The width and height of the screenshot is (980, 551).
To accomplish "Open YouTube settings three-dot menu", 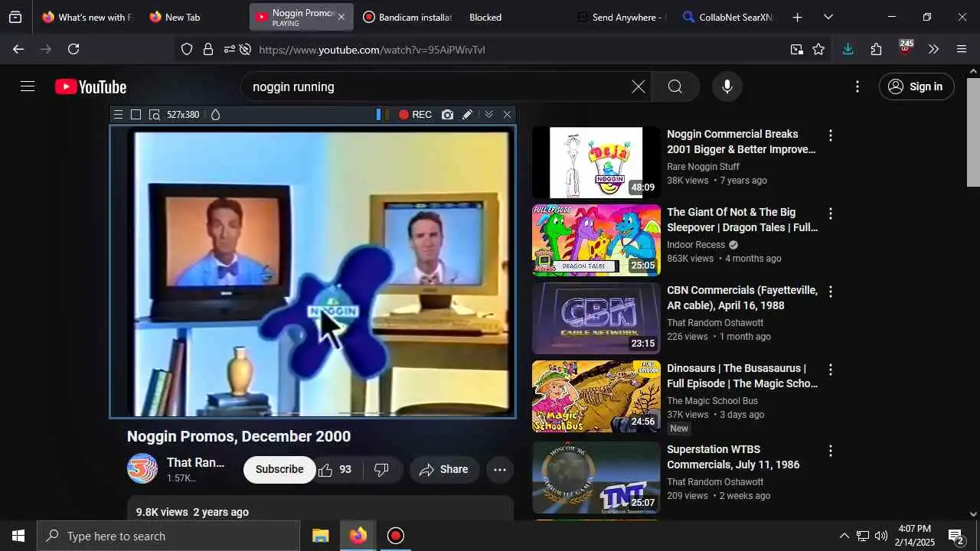I will (x=857, y=86).
